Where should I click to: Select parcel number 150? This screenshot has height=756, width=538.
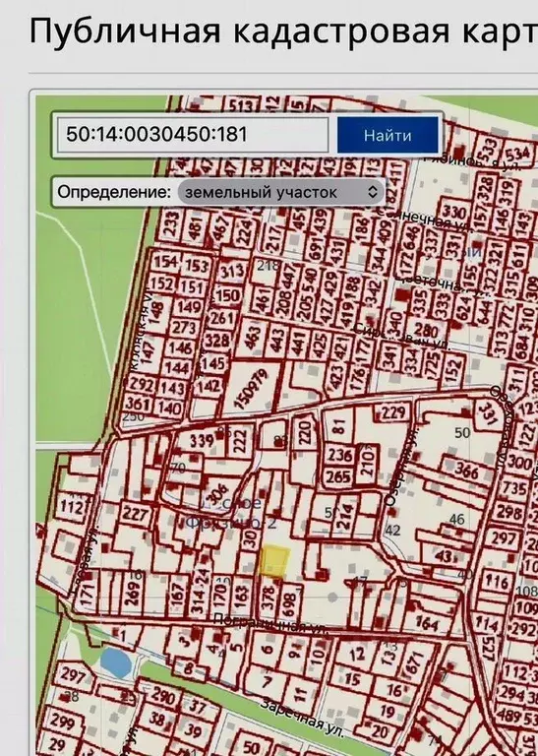pos(227,295)
